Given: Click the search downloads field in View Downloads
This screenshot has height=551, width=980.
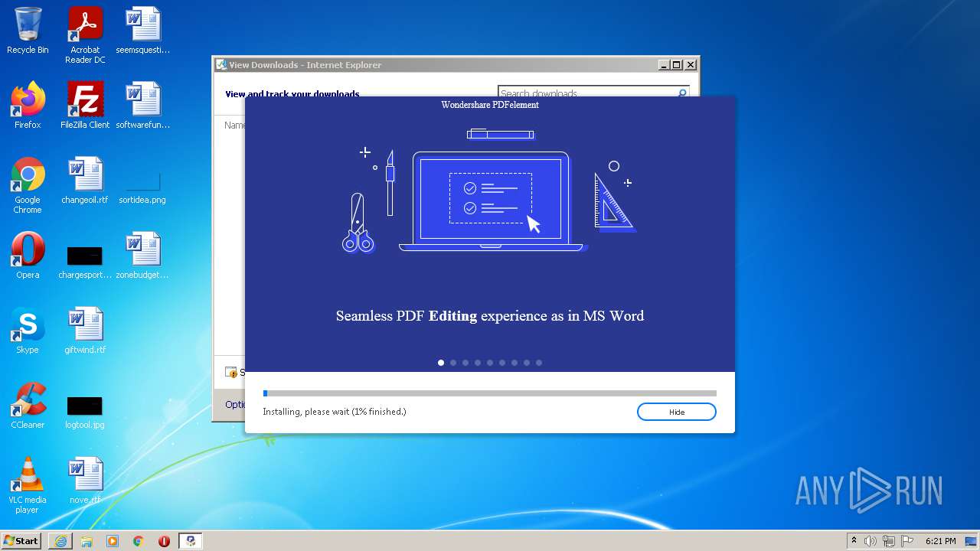Looking at the screenshot, I should [x=586, y=93].
